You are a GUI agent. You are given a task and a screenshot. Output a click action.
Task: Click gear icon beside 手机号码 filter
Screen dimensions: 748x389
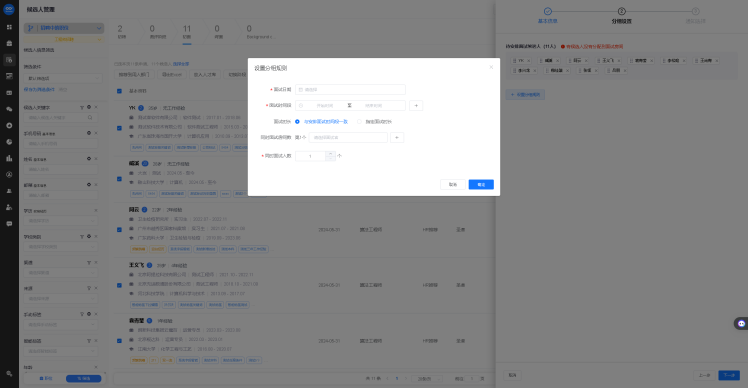[x=89, y=133]
